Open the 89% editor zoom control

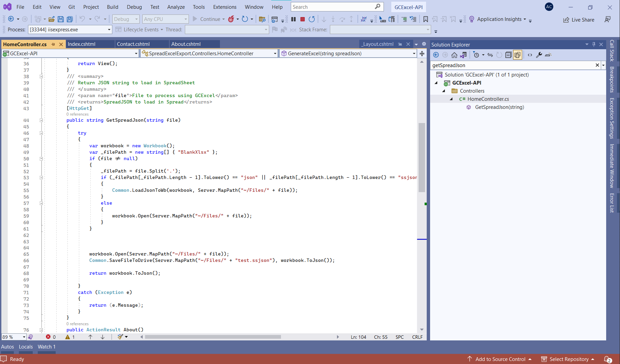pyautogui.click(x=13, y=337)
